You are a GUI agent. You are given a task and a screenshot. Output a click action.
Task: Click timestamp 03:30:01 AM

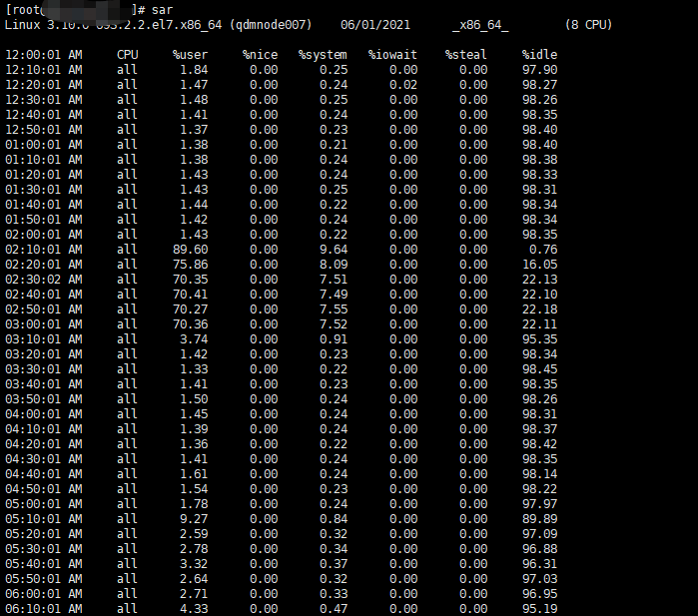44,369
